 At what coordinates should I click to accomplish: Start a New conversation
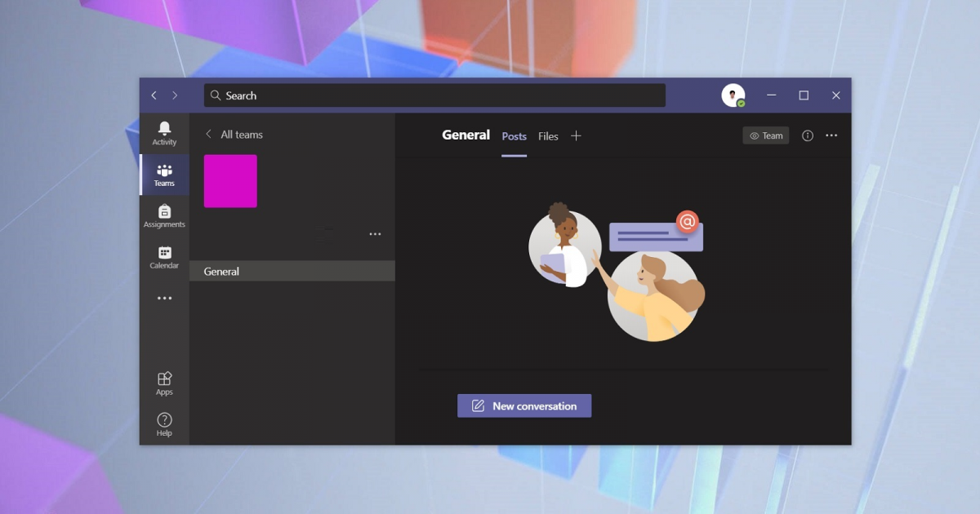[524, 406]
